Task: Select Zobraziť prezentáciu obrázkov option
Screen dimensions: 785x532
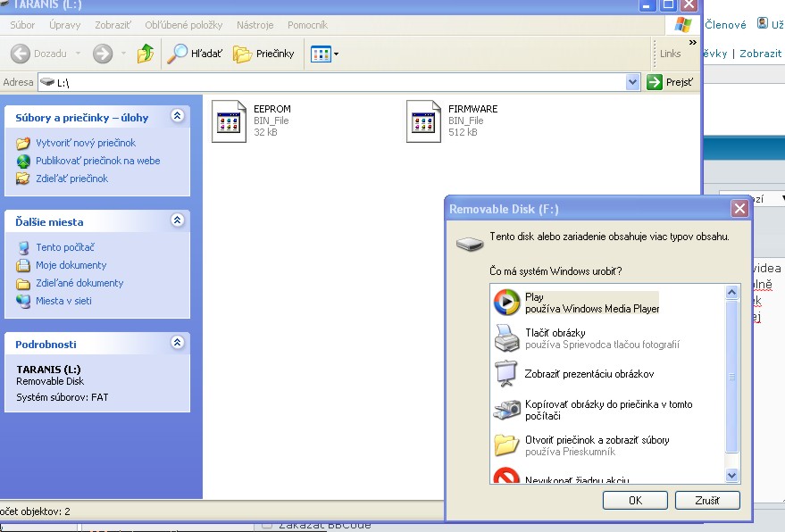Action: tap(575, 374)
